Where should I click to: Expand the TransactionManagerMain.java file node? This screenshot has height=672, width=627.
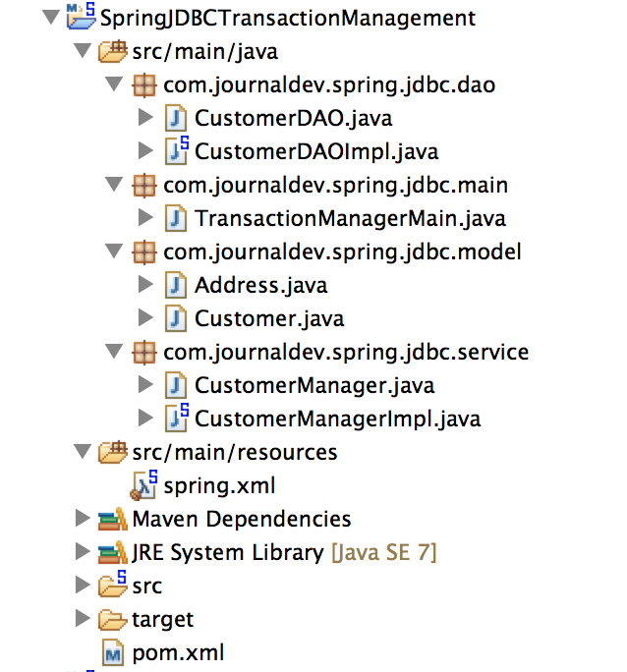[x=145, y=217]
